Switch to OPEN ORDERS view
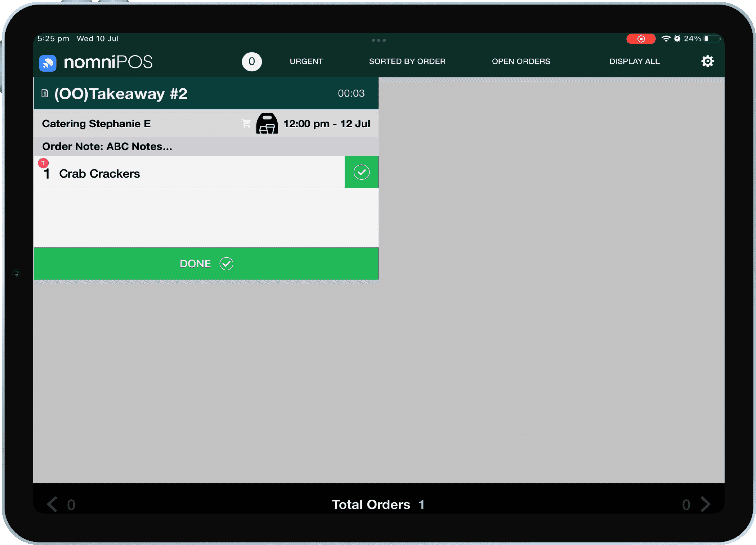756x545 pixels. pyautogui.click(x=521, y=61)
